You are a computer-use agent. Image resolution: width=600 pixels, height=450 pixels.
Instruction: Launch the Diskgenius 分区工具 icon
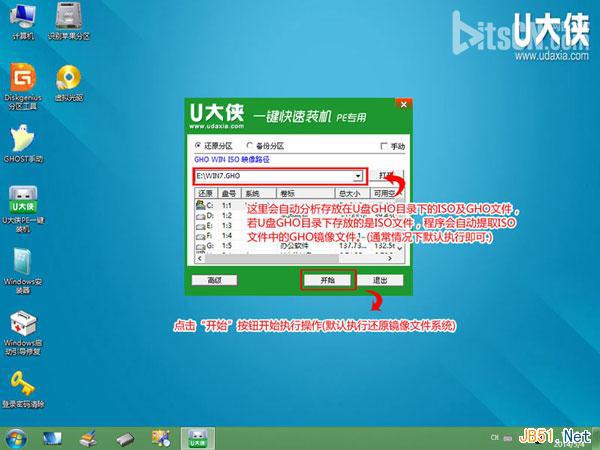23,86
